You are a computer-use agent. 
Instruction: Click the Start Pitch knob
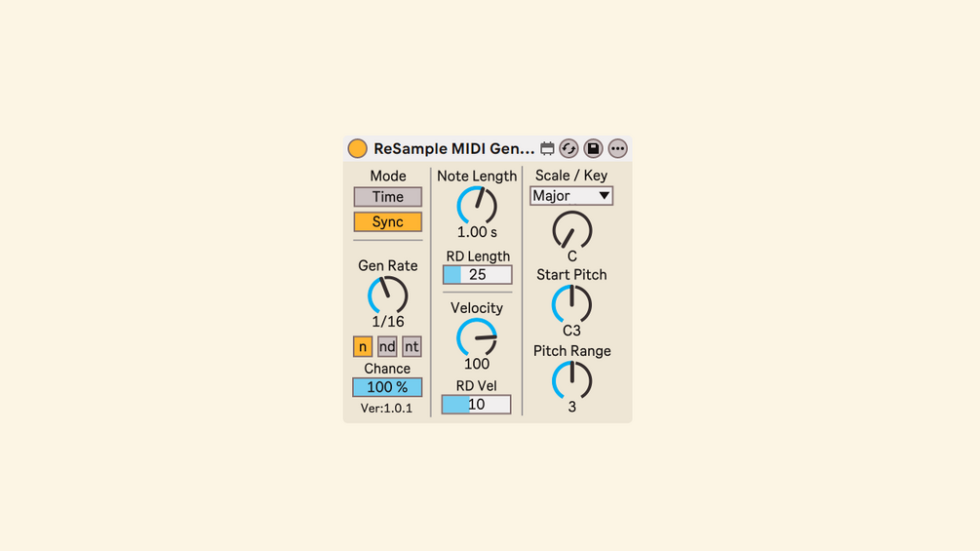pos(571,304)
